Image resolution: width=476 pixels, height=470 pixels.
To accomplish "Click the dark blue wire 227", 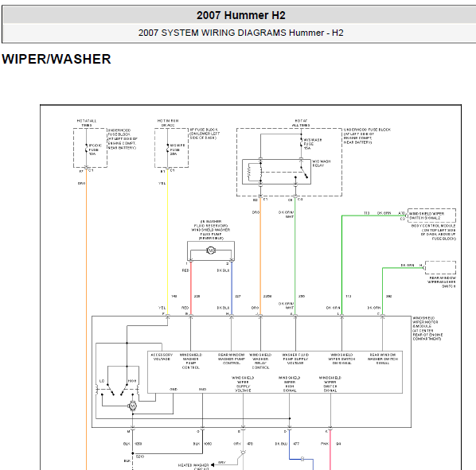I will (x=232, y=288).
